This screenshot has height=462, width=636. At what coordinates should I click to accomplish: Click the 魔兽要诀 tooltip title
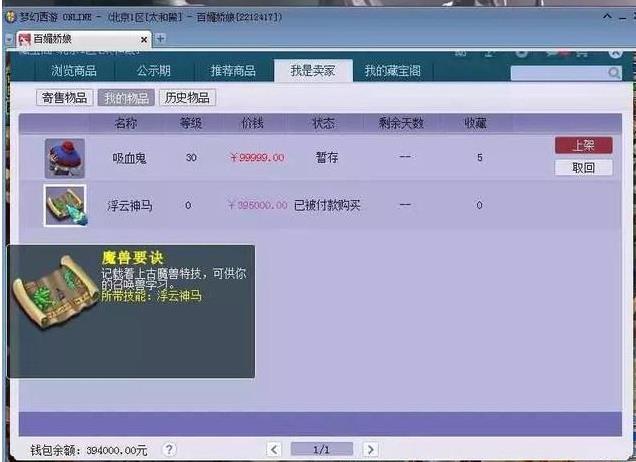132,258
